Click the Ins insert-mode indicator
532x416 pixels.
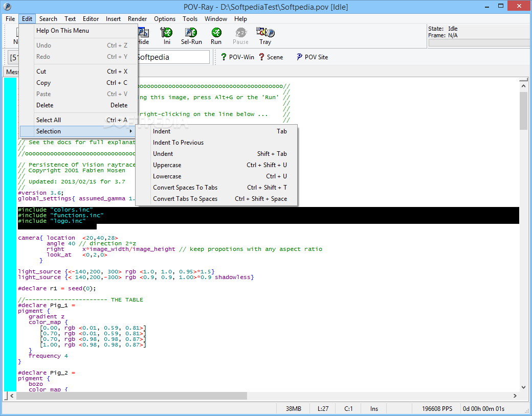click(x=374, y=408)
